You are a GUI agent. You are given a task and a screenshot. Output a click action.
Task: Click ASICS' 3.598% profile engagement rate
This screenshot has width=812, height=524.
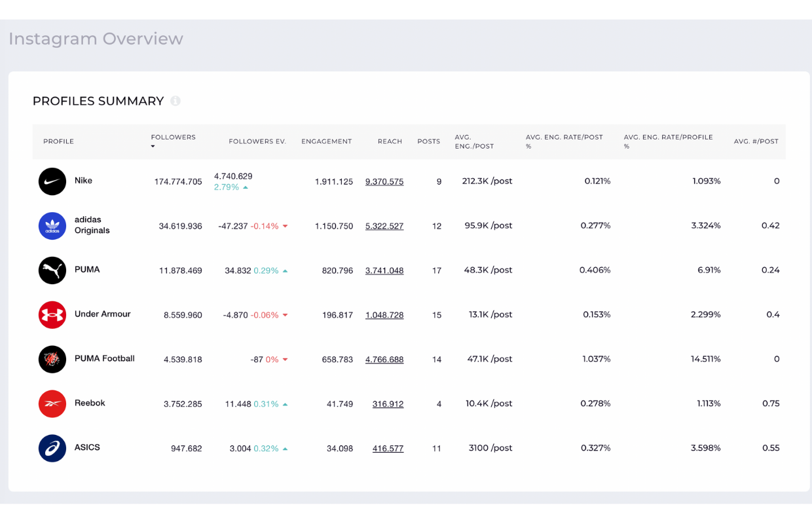click(x=706, y=448)
